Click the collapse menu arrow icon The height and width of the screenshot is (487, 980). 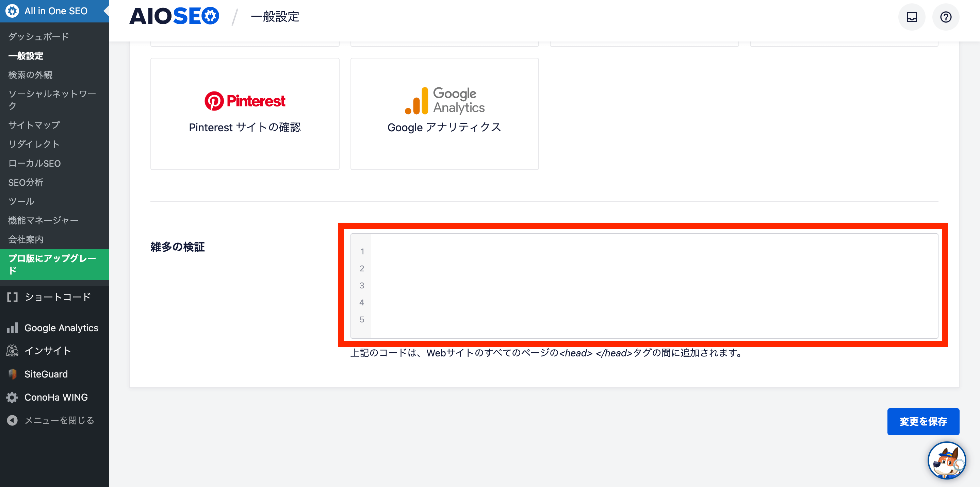(x=12, y=420)
